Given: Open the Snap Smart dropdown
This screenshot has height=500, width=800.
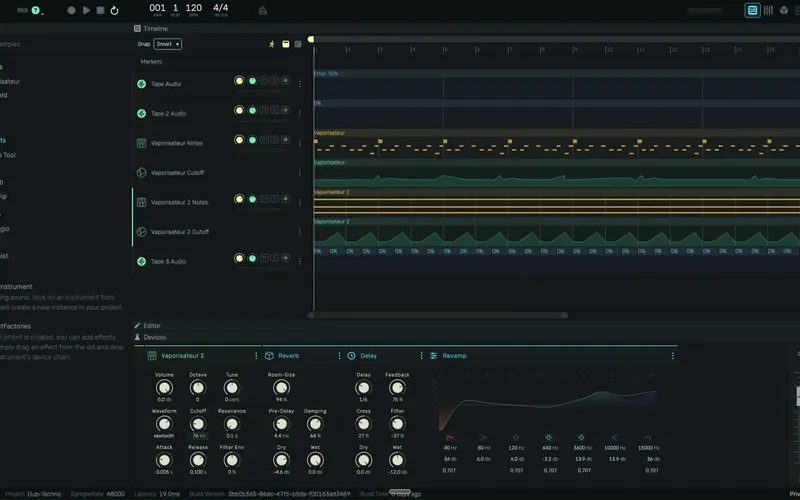Looking at the screenshot, I should coord(167,44).
